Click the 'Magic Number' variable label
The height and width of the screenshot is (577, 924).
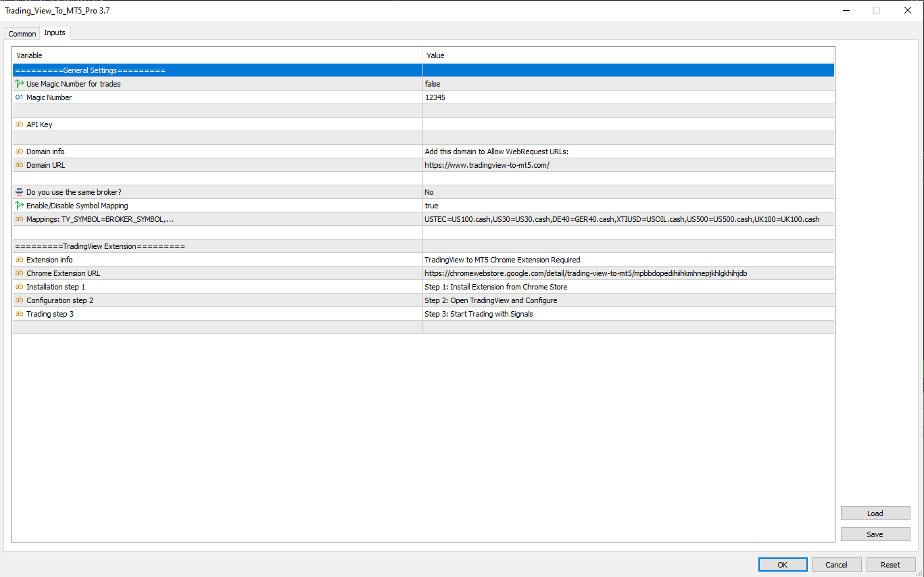pyautogui.click(x=49, y=97)
